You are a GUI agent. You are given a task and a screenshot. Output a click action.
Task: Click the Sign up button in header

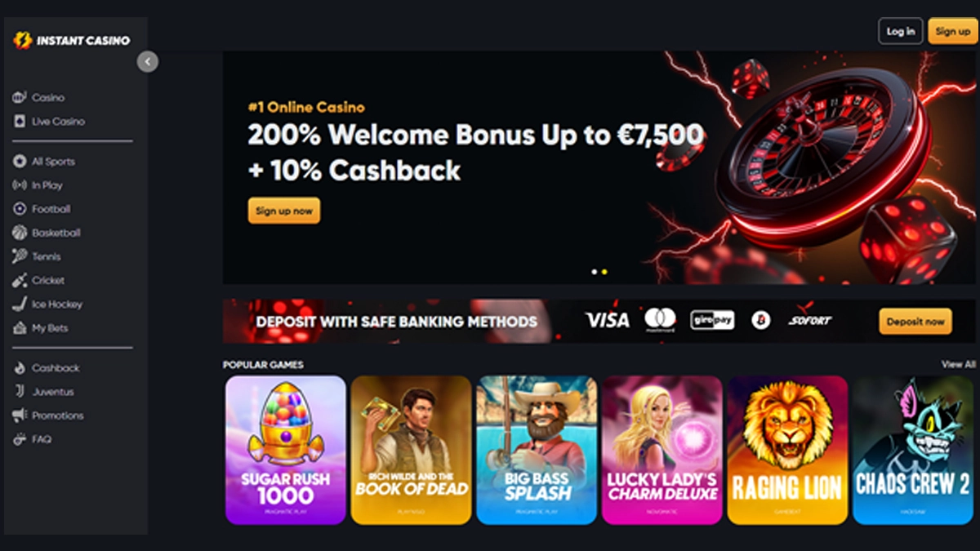pos(952,31)
